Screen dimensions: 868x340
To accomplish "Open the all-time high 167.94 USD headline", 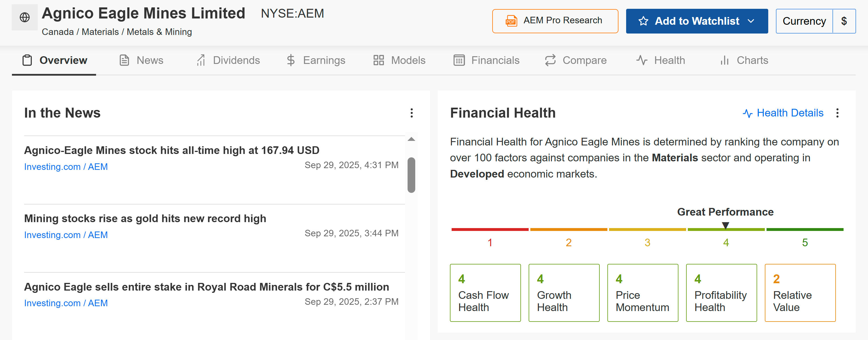I will pyautogui.click(x=171, y=150).
